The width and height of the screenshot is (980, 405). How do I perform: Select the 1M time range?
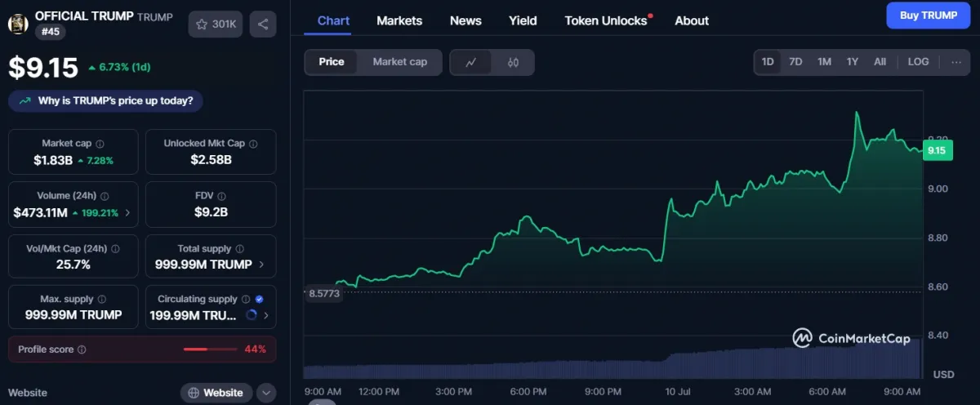click(x=824, y=62)
